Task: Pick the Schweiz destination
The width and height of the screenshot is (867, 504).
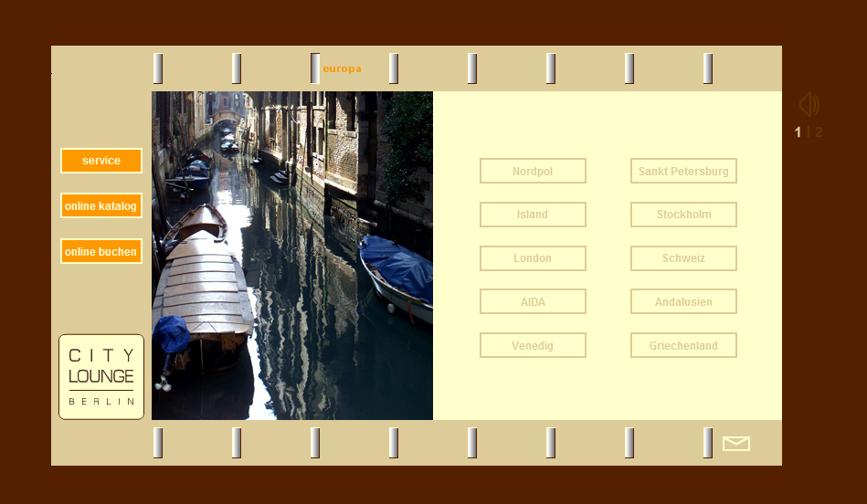Action: (683, 258)
